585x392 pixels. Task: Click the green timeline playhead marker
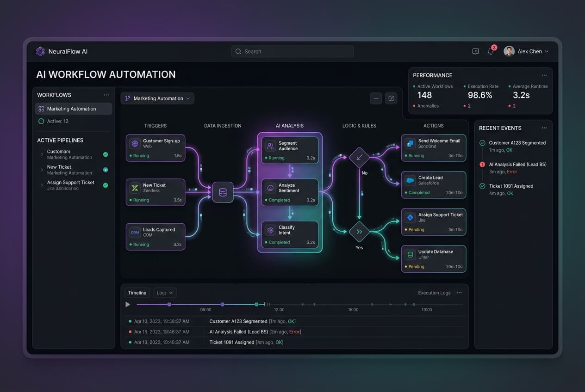tap(257, 304)
